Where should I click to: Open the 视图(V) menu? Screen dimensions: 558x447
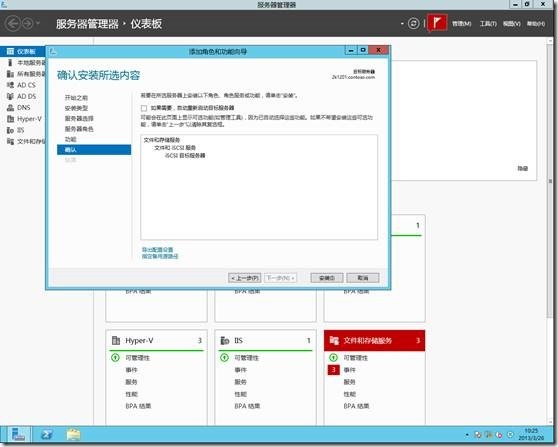click(x=512, y=23)
